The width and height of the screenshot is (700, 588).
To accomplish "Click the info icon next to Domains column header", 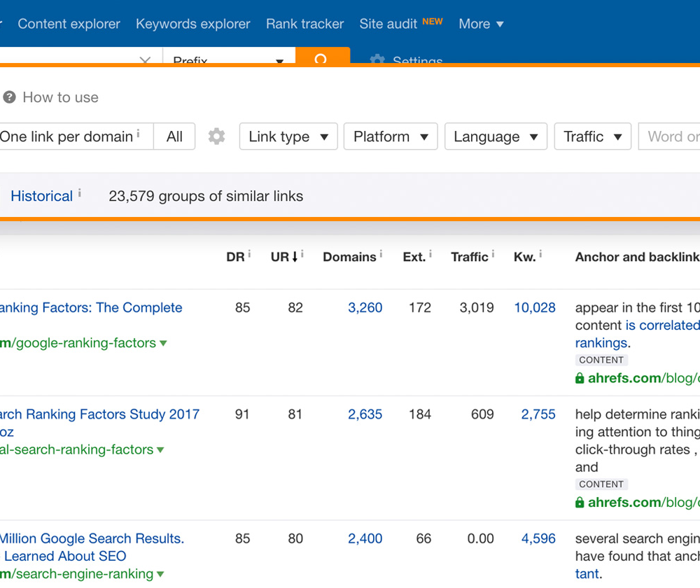I will [x=381, y=254].
